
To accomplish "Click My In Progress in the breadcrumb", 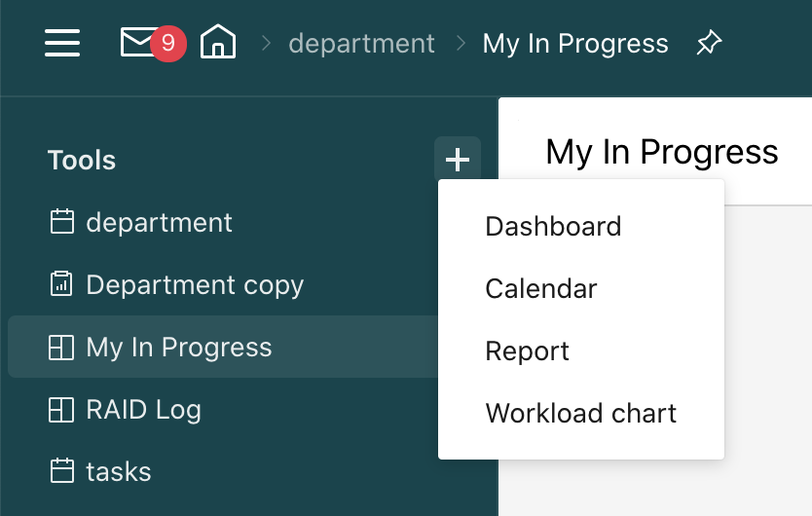I will pyautogui.click(x=575, y=44).
